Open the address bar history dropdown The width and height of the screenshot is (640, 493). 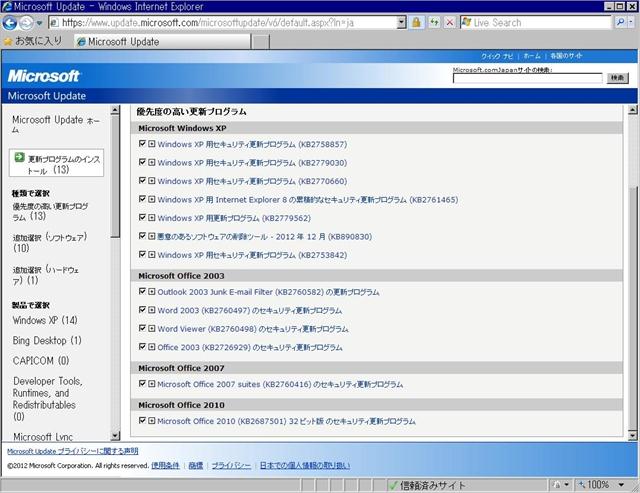tap(402, 23)
